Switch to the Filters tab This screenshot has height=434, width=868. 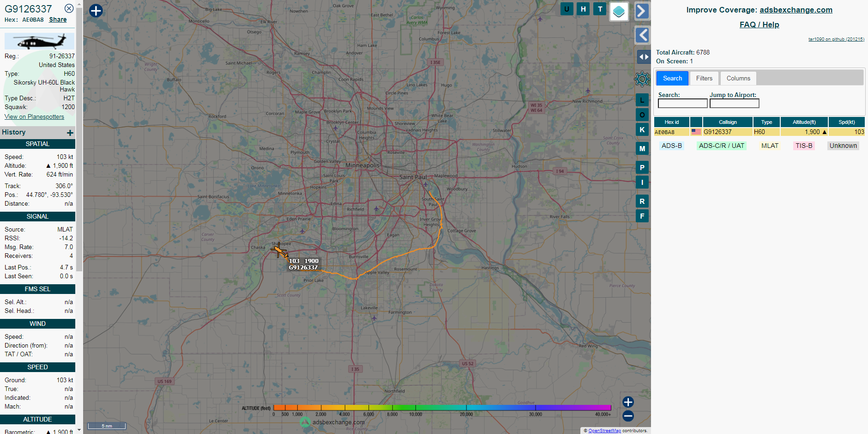click(704, 78)
